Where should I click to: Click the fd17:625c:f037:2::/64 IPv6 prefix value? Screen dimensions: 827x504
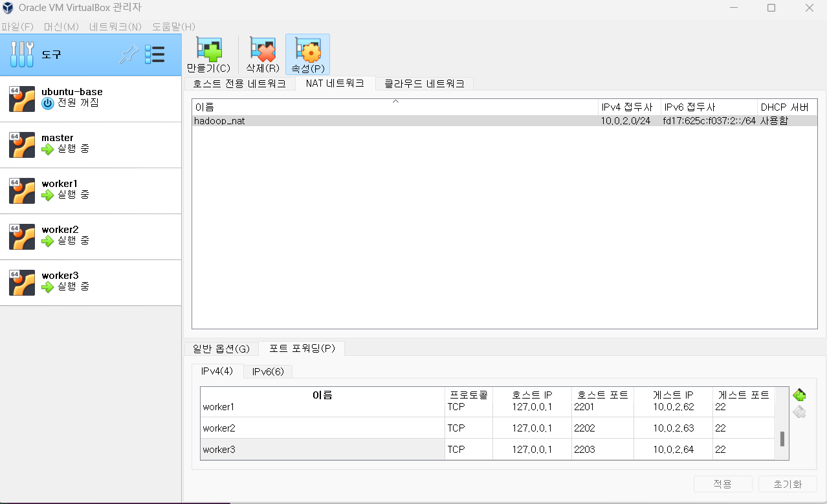coord(709,120)
